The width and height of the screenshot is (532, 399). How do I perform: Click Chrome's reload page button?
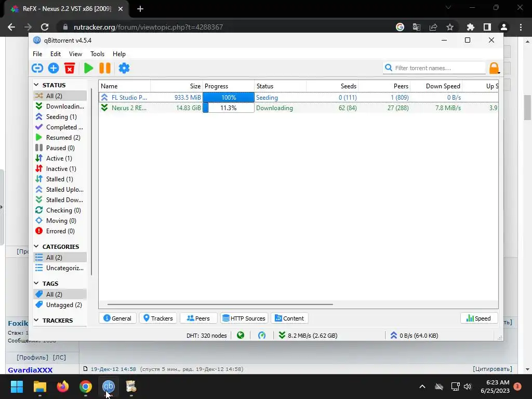click(x=45, y=27)
